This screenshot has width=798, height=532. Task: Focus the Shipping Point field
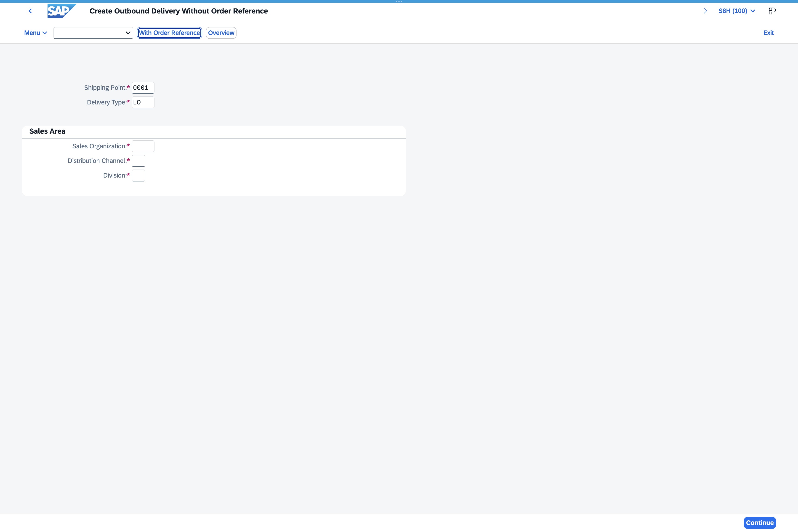143,88
